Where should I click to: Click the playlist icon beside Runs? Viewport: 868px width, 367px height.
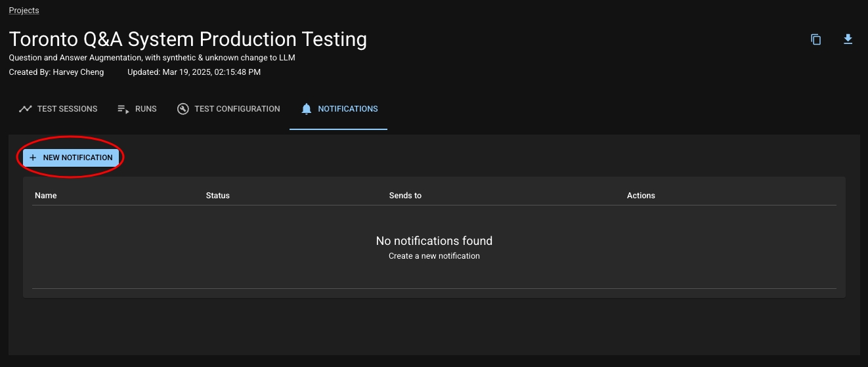click(x=123, y=109)
